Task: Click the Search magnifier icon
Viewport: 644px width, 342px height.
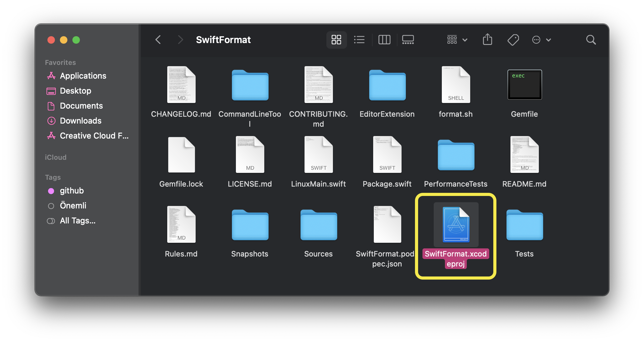Action: point(591,40)
